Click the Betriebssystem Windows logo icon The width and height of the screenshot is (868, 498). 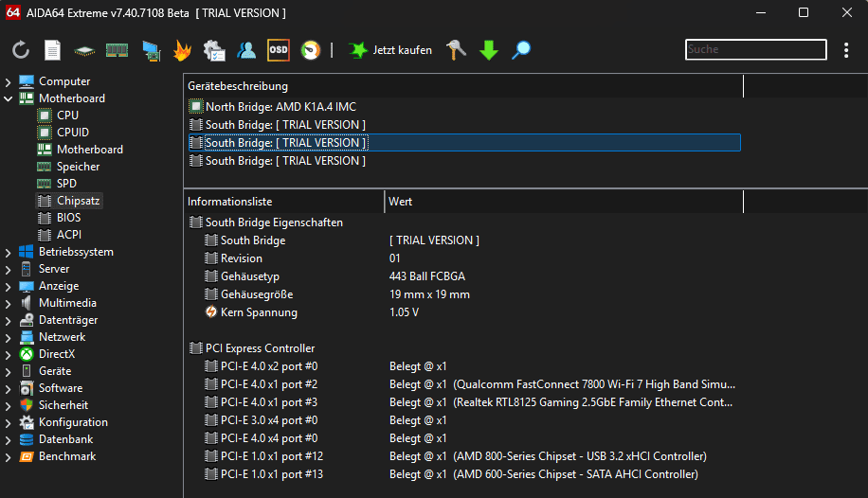click(27, 252)
